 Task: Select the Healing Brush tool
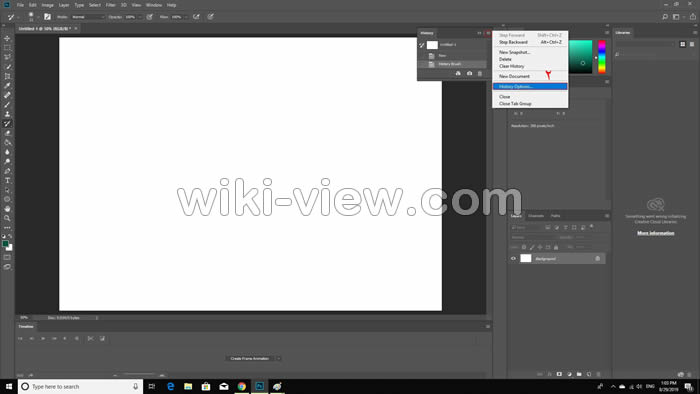click(7, 95)
